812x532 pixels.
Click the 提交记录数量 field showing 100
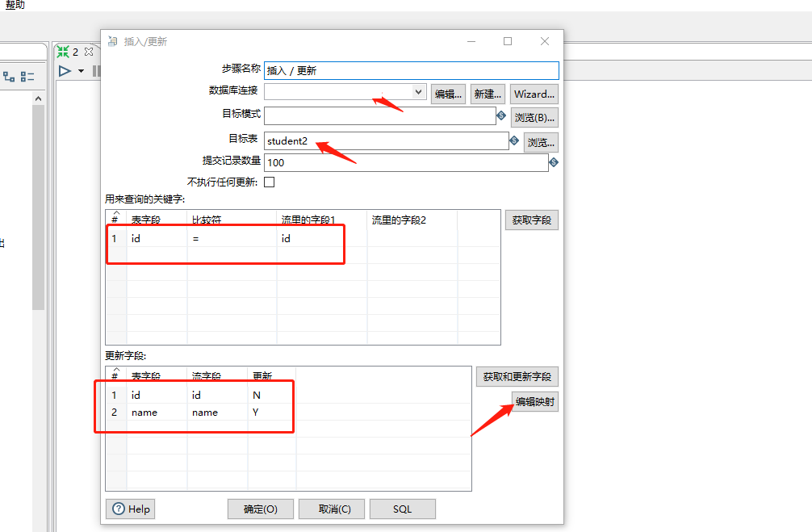[406, 162]
